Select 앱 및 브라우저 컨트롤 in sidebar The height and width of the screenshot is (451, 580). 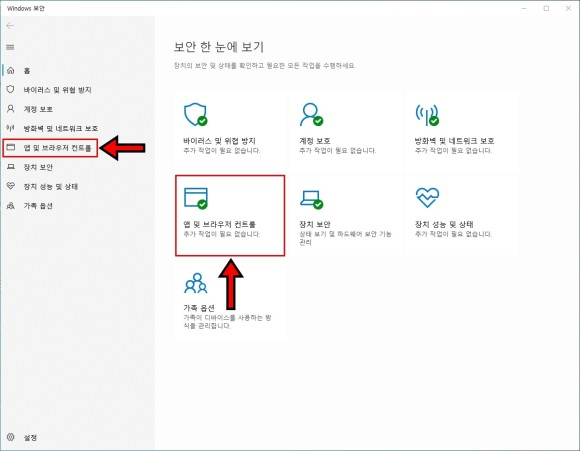coord(57,148)
